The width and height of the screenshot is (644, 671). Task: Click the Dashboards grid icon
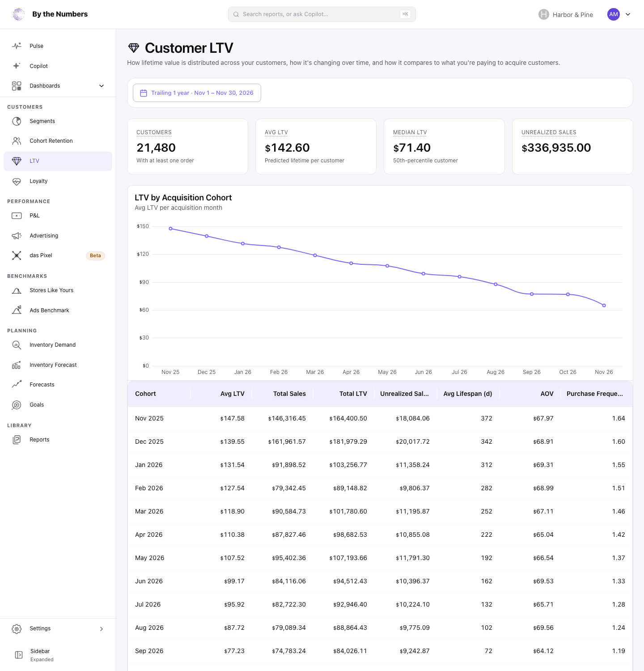[x=17, y=86]
